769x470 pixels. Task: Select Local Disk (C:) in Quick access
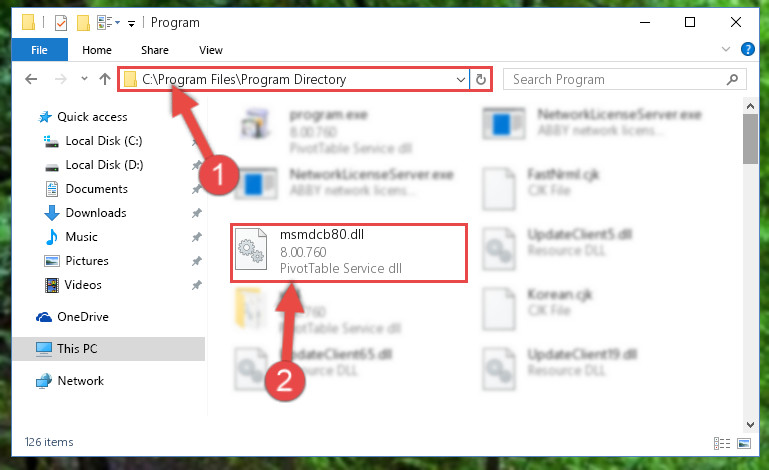[104, 141]
